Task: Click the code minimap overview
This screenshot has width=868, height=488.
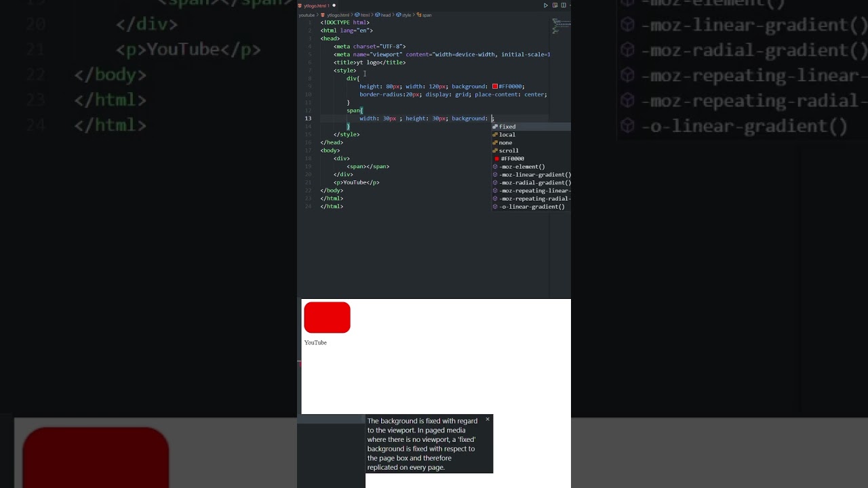Action: 561,26
